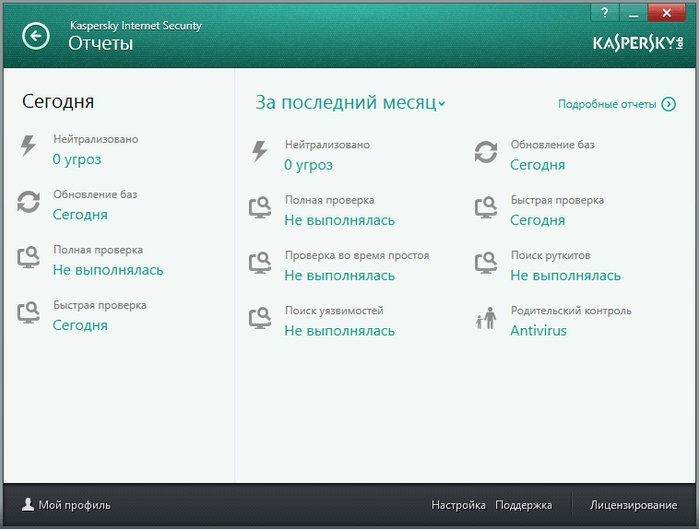Open help via the question mark button
699x530 pixels.
coord(604,13)
